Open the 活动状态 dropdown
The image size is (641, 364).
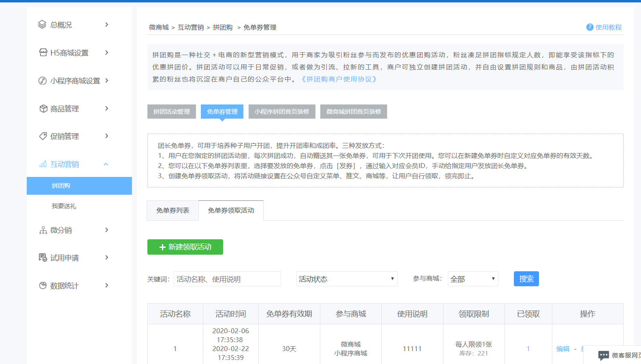coord(347,279)
